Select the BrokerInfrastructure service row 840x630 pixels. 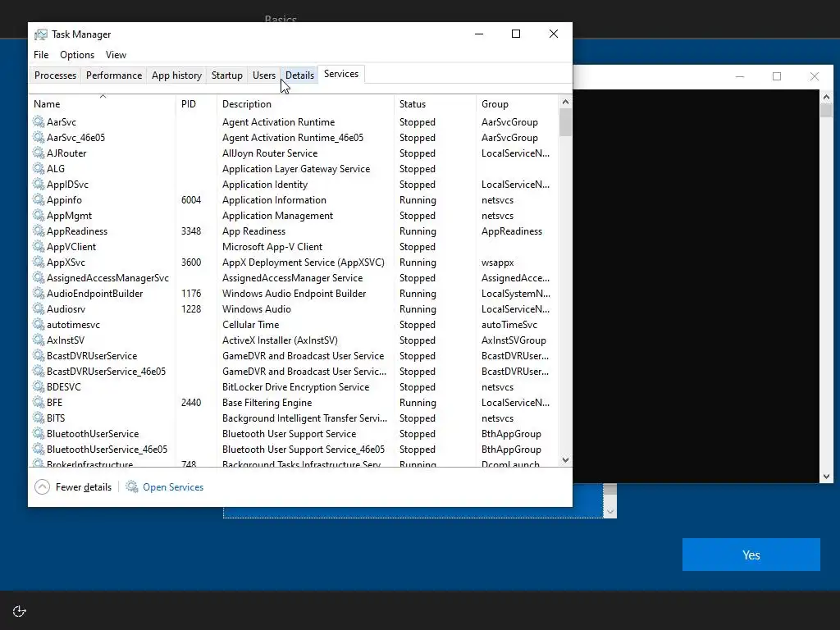pos(294,463)
